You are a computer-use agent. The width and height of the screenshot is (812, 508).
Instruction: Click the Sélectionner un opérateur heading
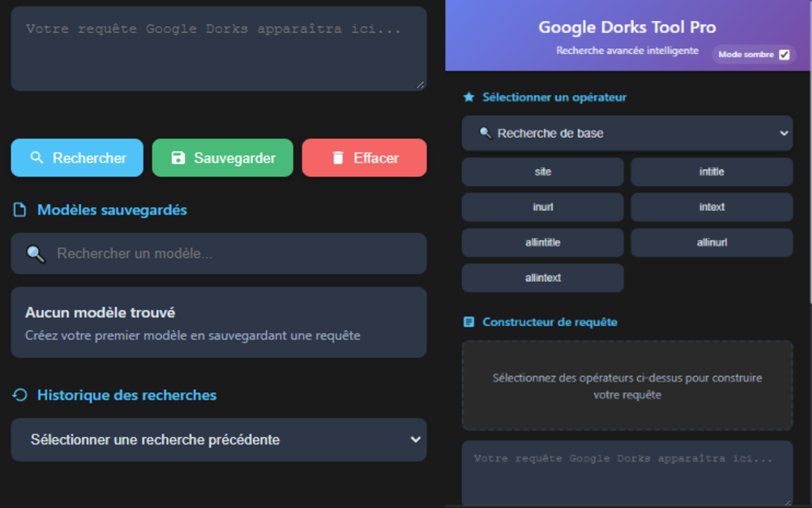point(554,97)
